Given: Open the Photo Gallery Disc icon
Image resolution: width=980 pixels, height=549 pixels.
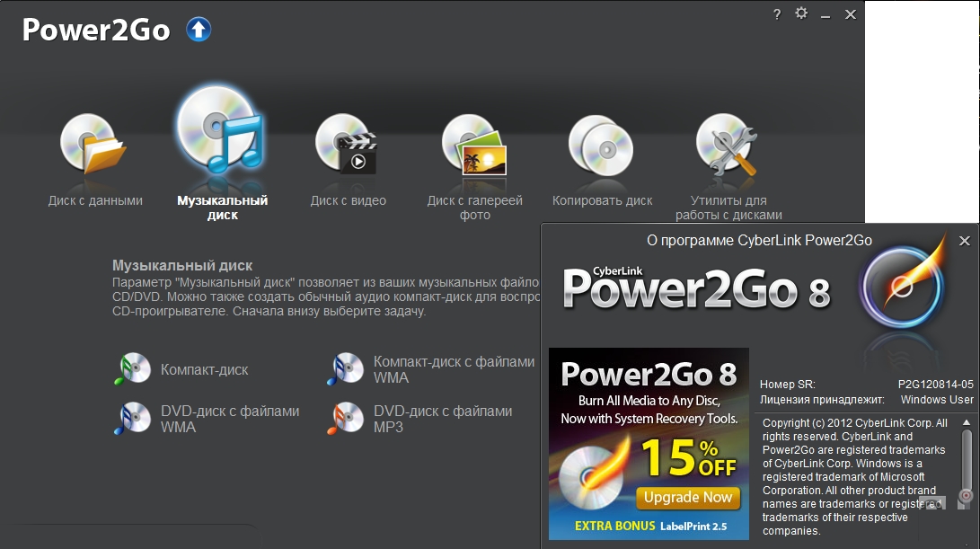Looking at the screenshot, I should coord(474,145).
